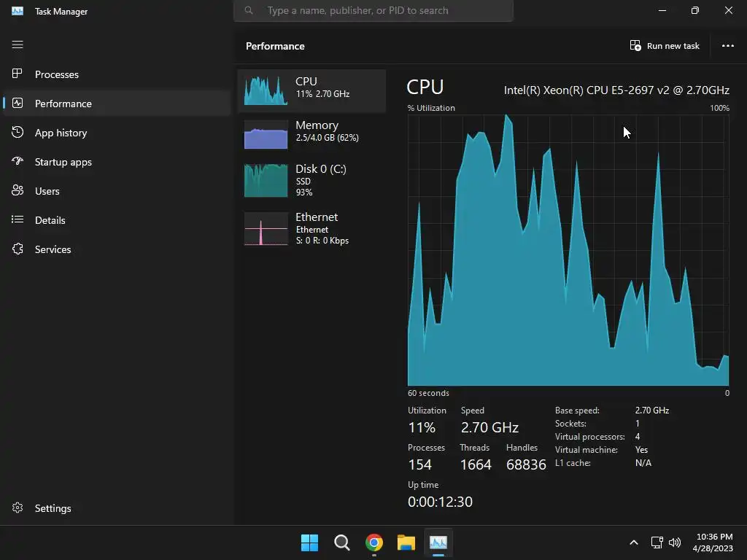Image resolution: width=747 pixels, height=560 pixels.
Task: Open Google Chrome from taskbar
Action: [x=374, y=542]
